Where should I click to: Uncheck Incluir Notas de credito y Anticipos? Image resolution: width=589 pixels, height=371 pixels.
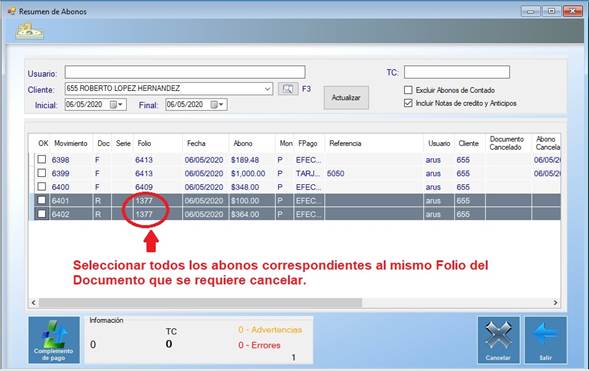point(408,103)
